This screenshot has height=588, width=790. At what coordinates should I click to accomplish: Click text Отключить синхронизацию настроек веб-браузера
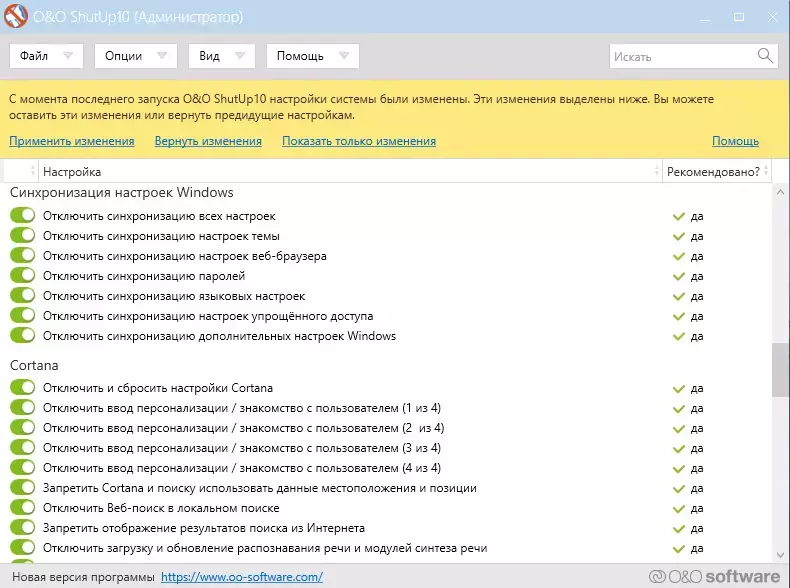tap(184, 256)
